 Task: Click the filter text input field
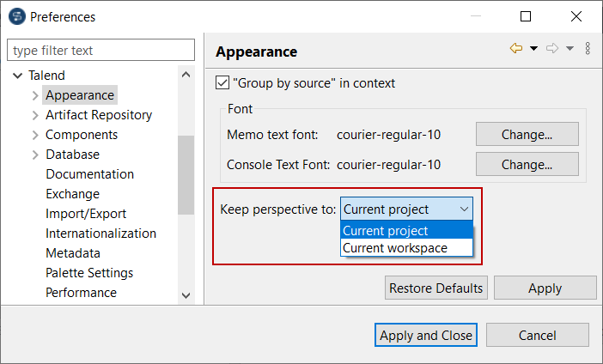tap(101, 51)
